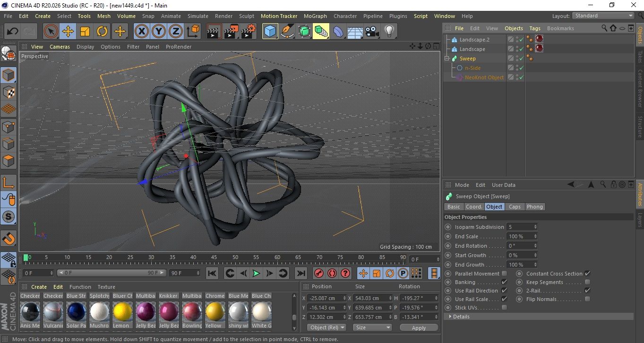This screenshot has width=644, height=343.
Task: Select the Move tool in top toolbar
Action: coord(68,32)
